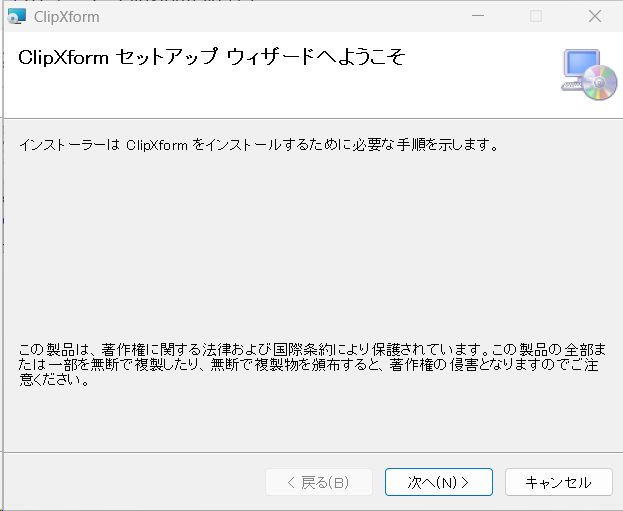Click the copyright notice starting この製品は、著作権
The height and width of the screenshot is (511, 623).
tap(312, 364)
